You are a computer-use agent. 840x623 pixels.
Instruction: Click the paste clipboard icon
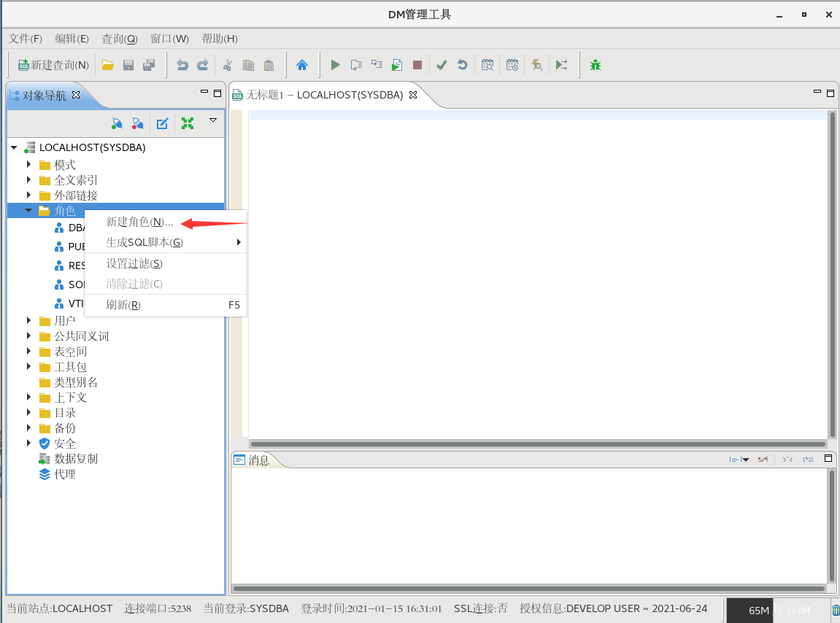269,66
